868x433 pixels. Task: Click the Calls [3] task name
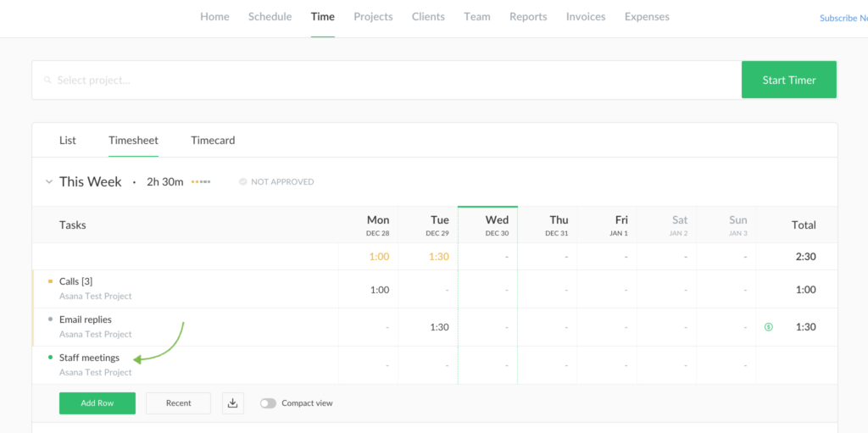point(75,281)
